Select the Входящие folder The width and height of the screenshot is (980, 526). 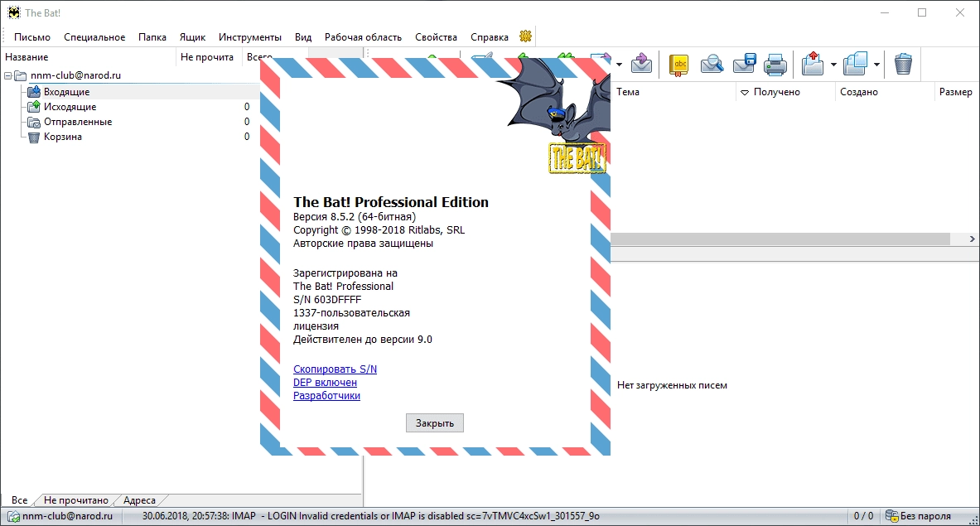66,92
